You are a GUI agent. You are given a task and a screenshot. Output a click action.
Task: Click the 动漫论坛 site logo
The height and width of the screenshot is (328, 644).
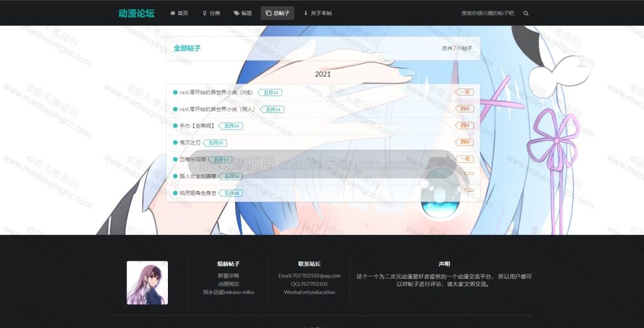click(136, 13)
